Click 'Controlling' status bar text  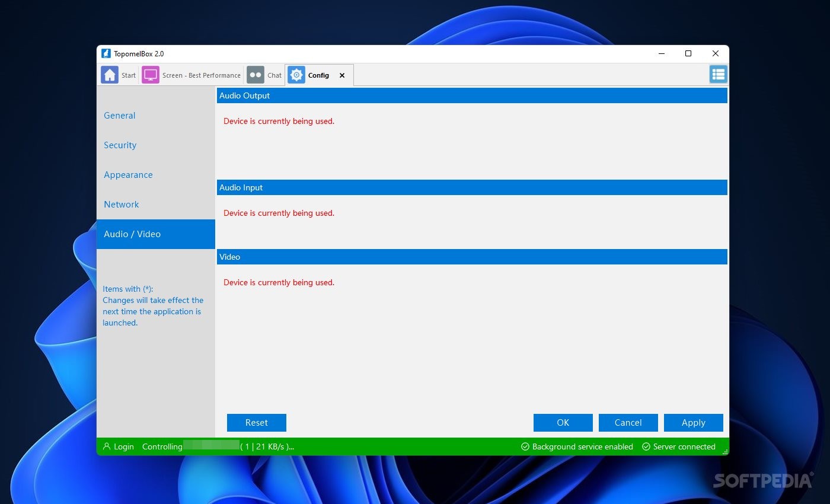point(162,446)
